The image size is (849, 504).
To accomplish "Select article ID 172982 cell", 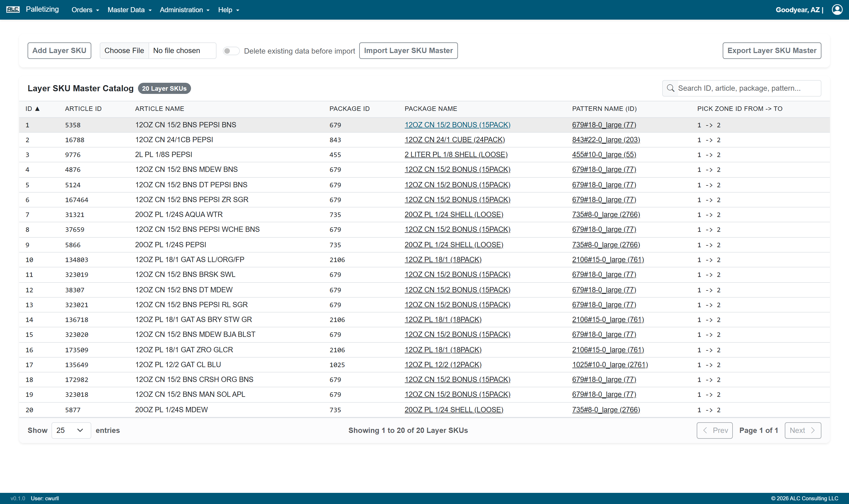I will coord(76,380).
